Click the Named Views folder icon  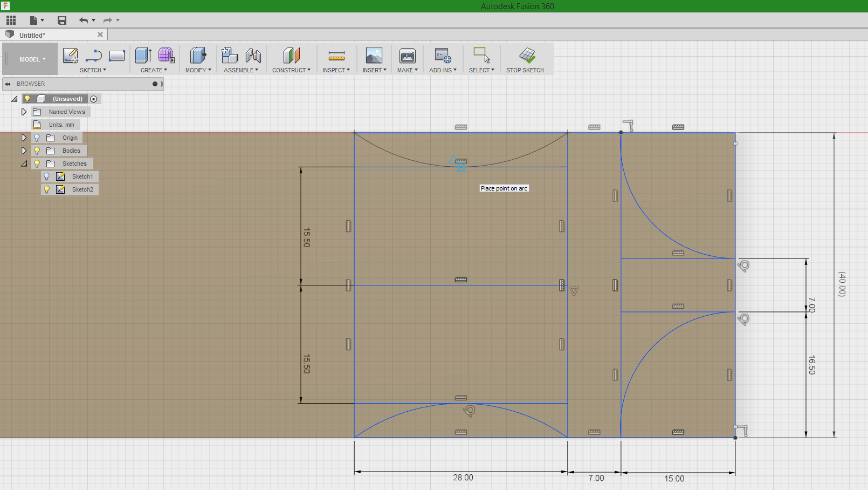pyautogui.click(x=37, y=112)
